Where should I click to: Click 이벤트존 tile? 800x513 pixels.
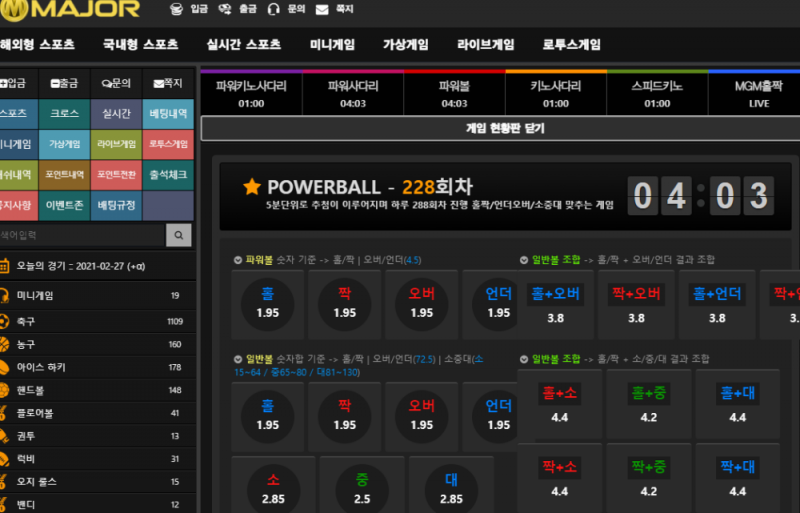(65, 205)
